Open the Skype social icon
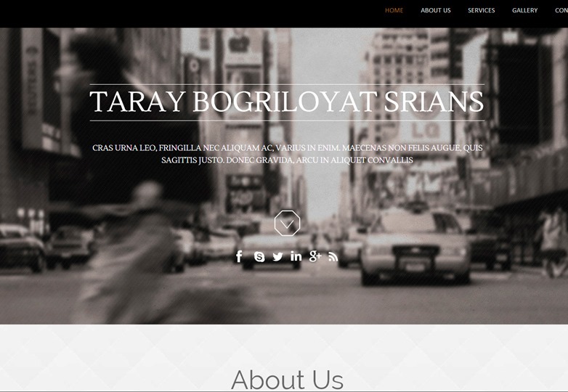This screenshot has height=392, width=568. point(259,257)
